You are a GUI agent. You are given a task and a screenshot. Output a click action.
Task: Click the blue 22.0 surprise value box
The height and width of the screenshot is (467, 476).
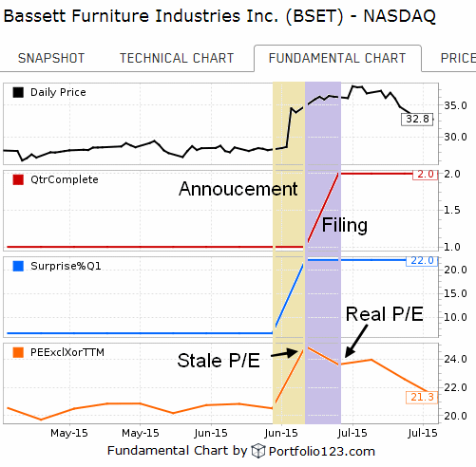click(422, 261)
